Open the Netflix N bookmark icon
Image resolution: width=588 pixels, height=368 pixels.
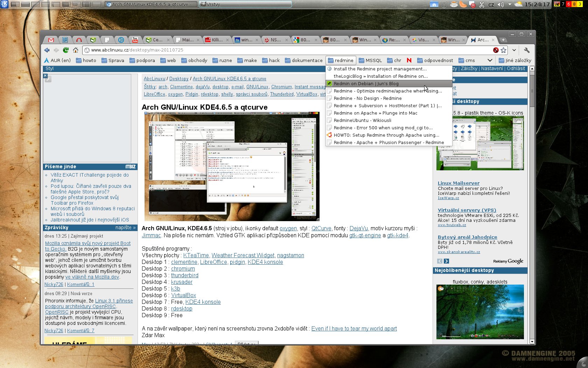point(409,60)
